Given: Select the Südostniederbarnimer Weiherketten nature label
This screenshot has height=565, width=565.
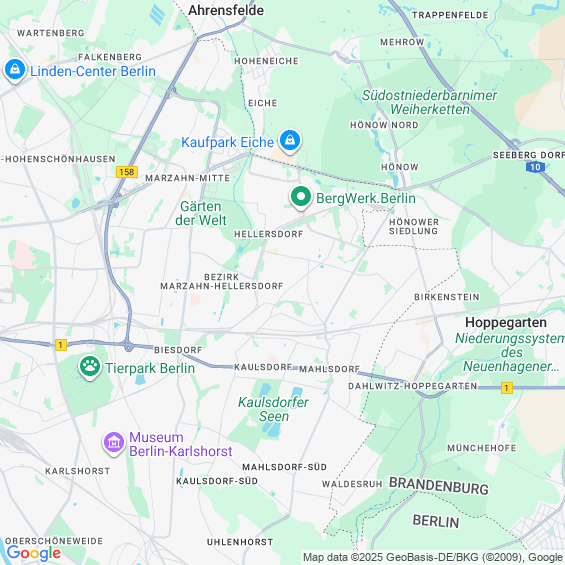Looking at the screenshot, I should 429,102.
